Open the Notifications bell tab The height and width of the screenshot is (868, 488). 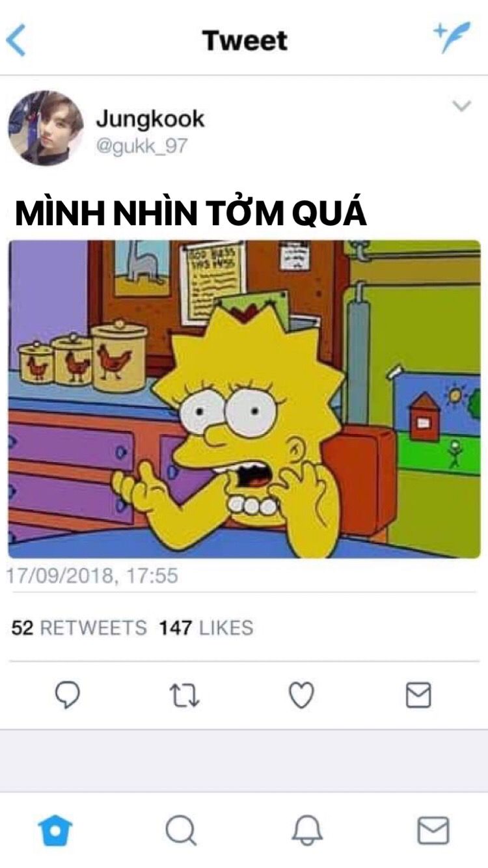click(306, 831)
